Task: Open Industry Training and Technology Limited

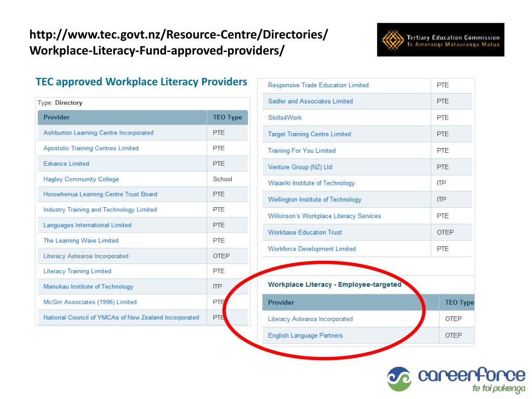Action: tap(100, 210)
